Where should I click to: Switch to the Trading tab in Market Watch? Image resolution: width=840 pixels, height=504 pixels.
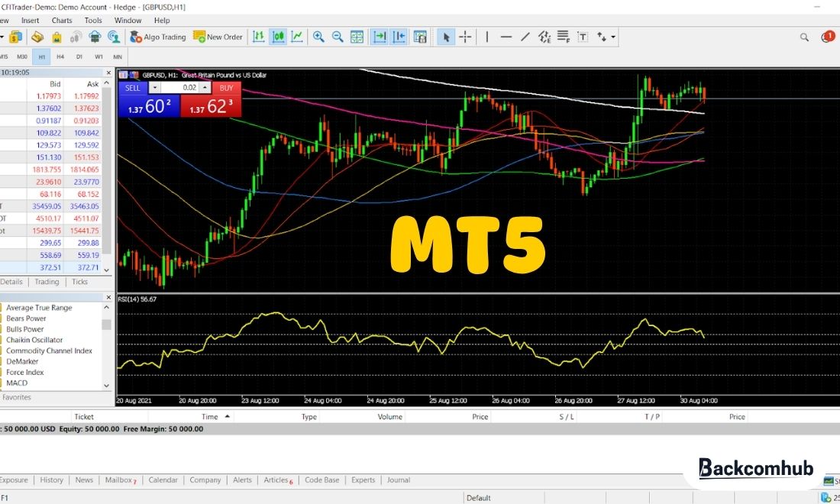point(47,282)
